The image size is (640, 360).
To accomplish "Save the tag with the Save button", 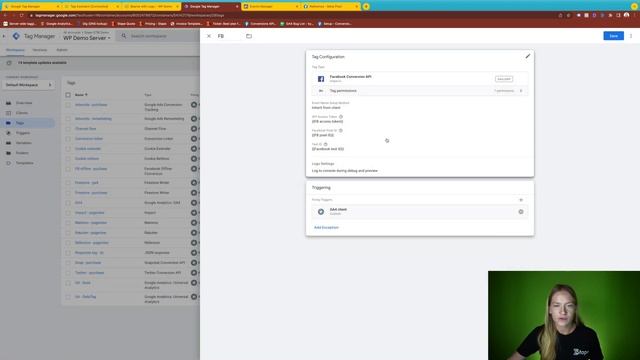I will [613, 36].
